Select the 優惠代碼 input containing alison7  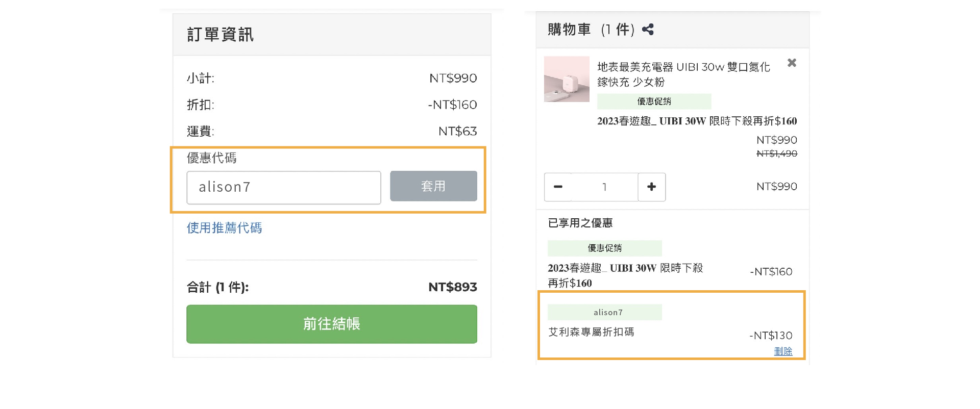click(283, 187)
